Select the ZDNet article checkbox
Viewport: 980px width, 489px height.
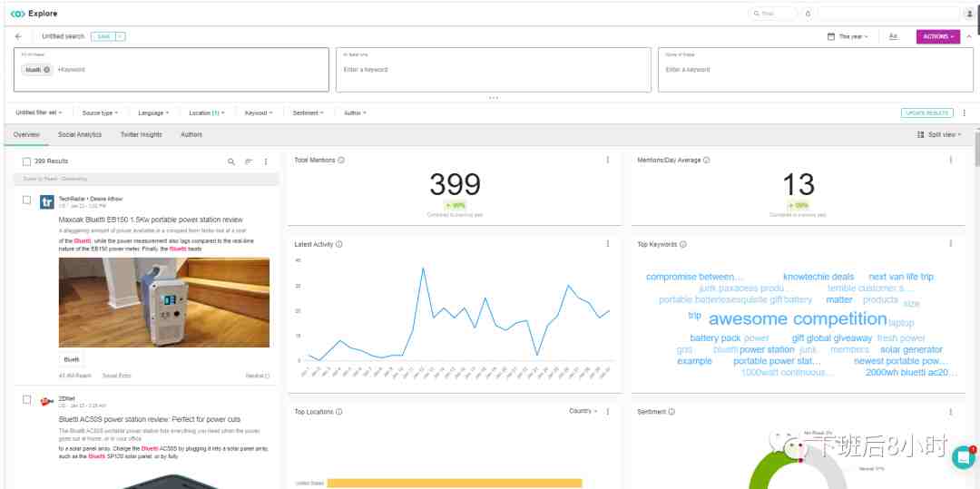click(x=27, y=400)
